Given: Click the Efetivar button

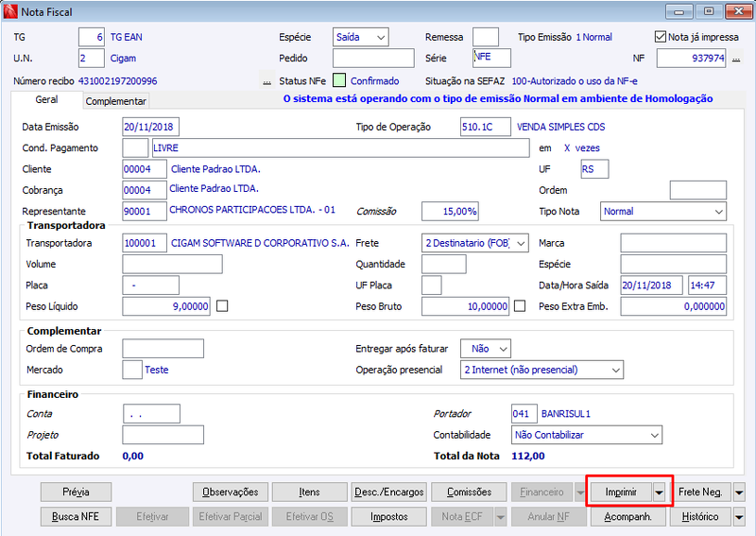Looking at the screenshot, I should pyautogui.click(x=152, y=517).
